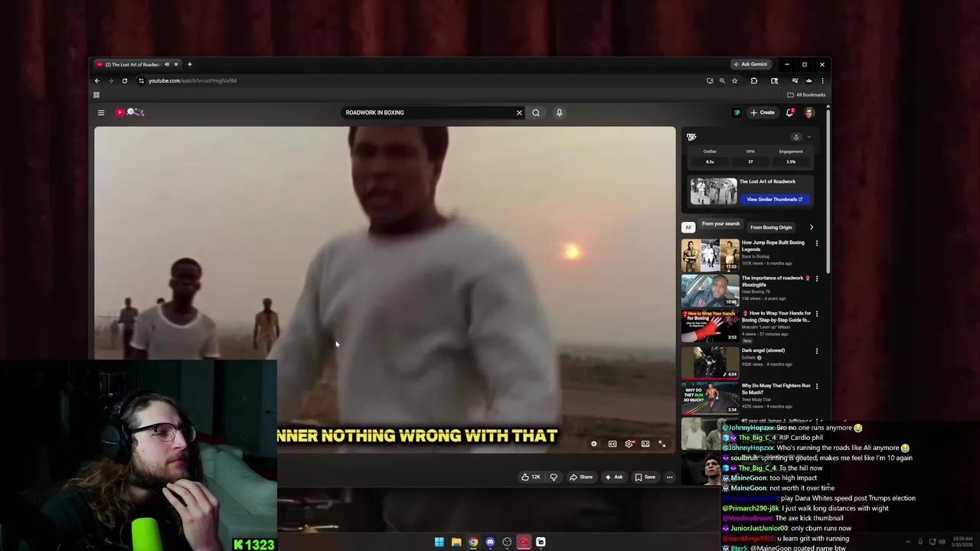Screen dimensions: 980x551
Task: Open Discord from taskbar
Action: point(490,542)
